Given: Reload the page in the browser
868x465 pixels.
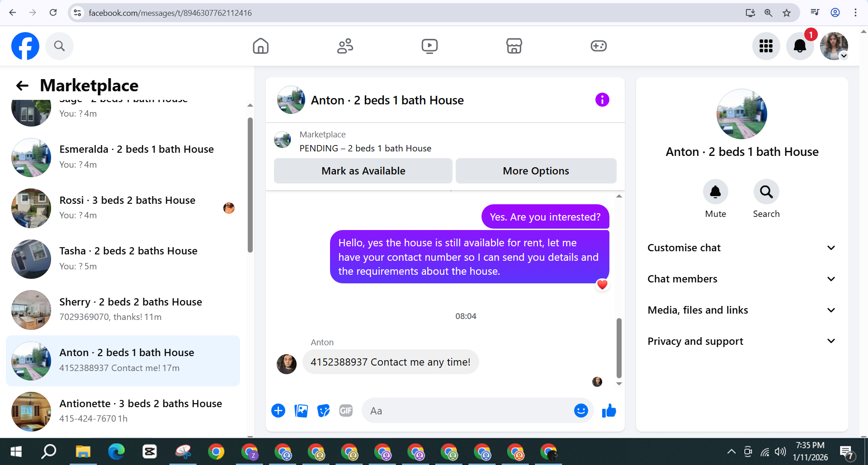Looking at the screenshot, I should point(53,13).
